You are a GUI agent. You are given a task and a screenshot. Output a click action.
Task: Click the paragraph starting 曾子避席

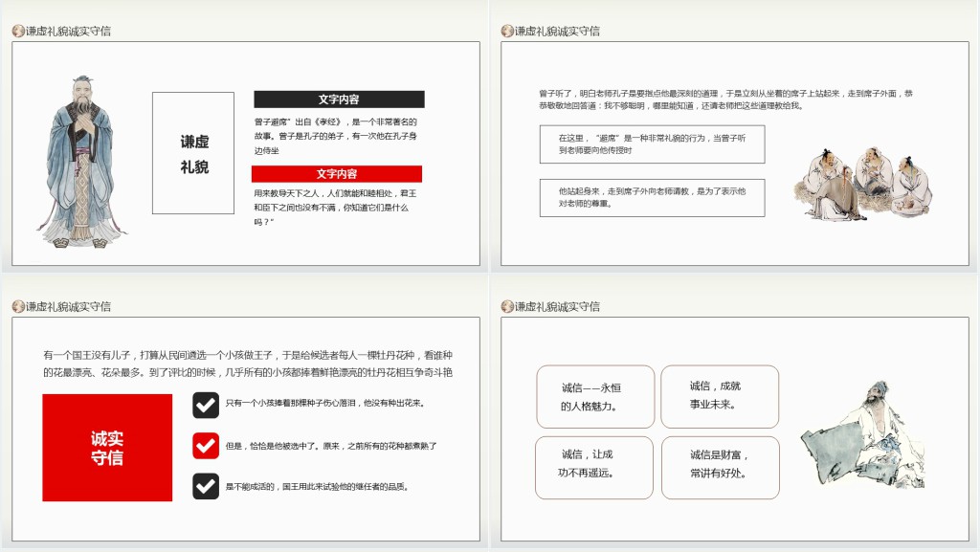point(336,136)
